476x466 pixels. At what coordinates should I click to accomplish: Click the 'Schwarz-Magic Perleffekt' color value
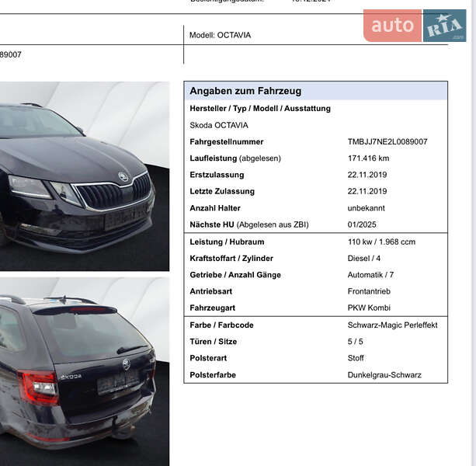392,325
